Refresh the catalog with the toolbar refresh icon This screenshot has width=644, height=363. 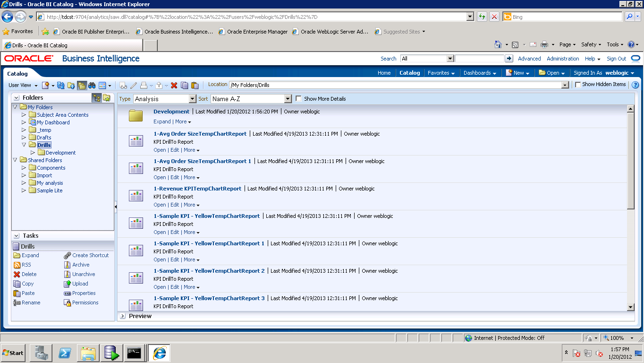pos(60,85)
